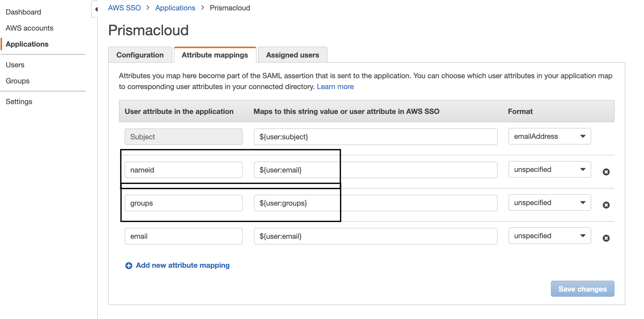
Task: Open Users in the sidebar
Action: tap(15, 65)
